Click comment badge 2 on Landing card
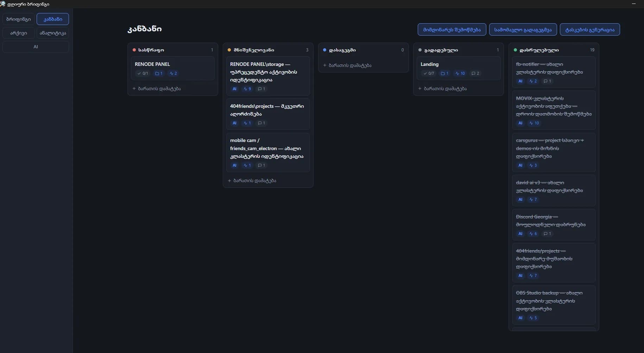644x353 pixels. click(x=475, y=73)
